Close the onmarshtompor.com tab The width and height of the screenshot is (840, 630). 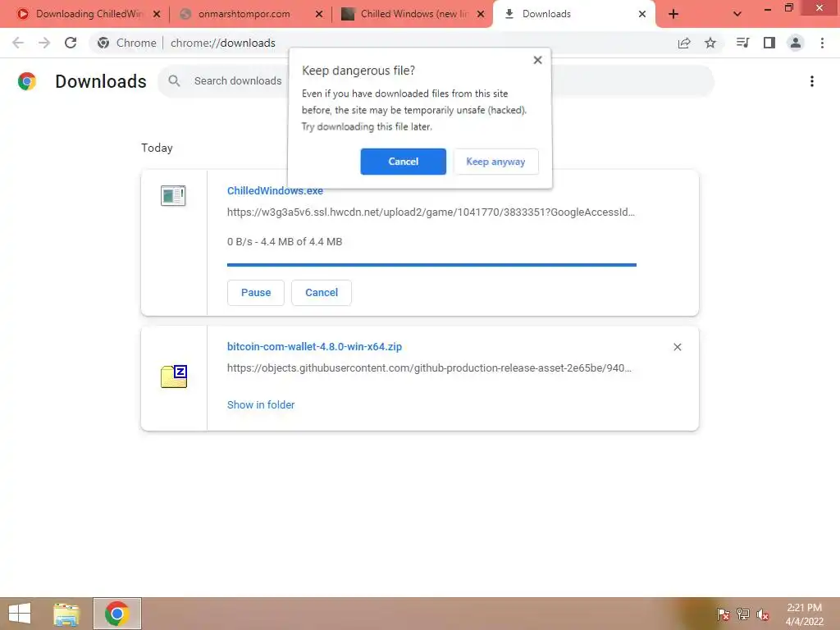pos(319,14)
